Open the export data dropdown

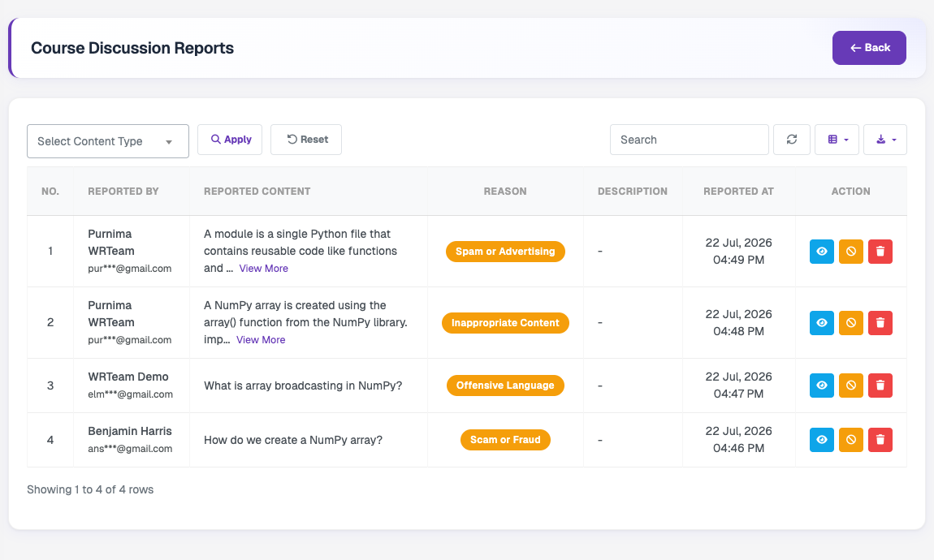tap(885, 140)
